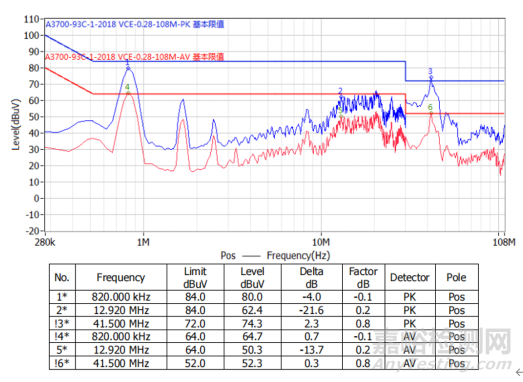Select row !4* in the results table
Image resolution: width=523 pixels, height=382 pixels.
264,336
